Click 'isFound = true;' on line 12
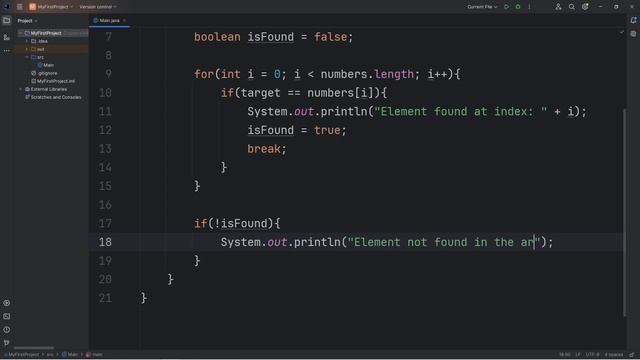 click(x=297, y=130)
